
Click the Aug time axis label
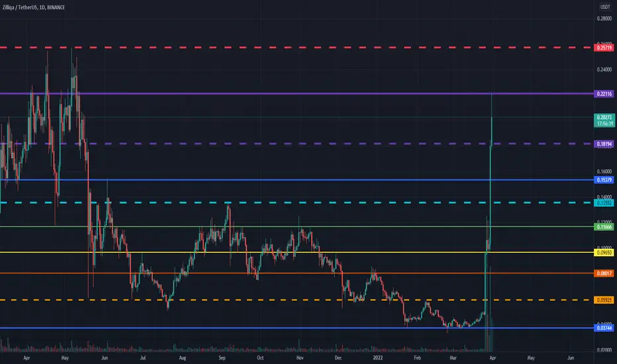pyautogui.click(x=183, y=358)
